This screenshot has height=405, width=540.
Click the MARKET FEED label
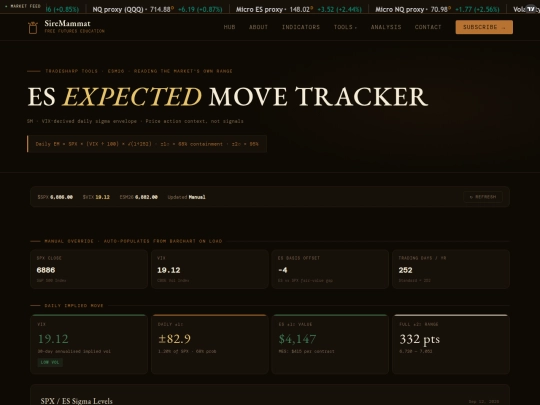click(23, 6)
